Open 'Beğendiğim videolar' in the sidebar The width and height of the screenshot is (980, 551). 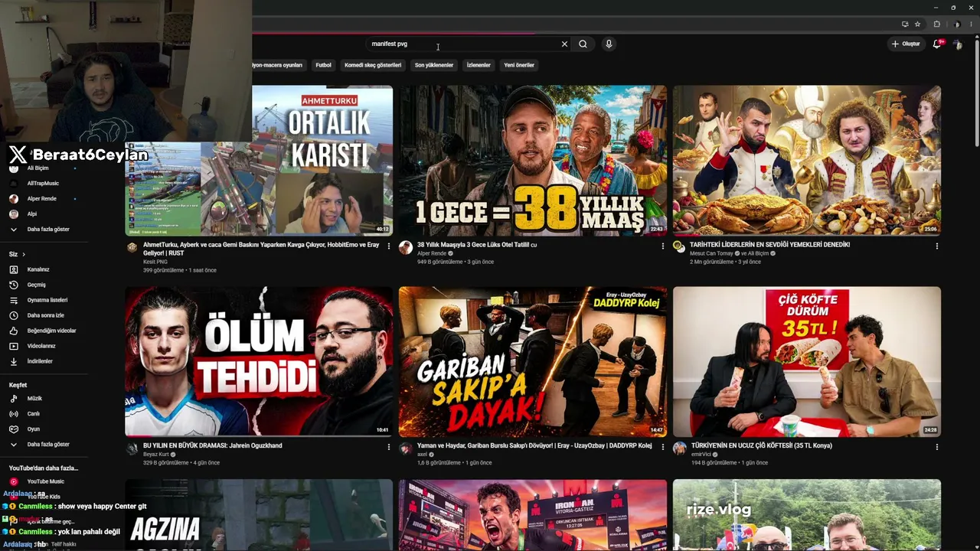(43, 331)
